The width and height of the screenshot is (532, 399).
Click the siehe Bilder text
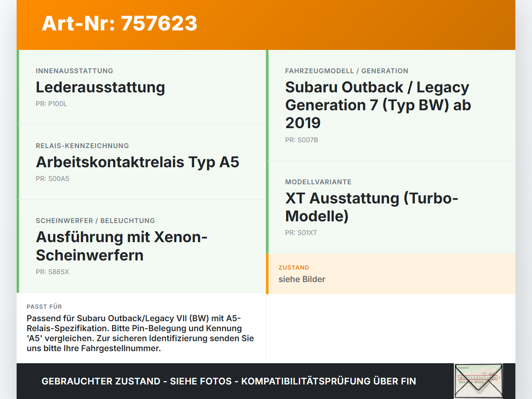point(302,279)
